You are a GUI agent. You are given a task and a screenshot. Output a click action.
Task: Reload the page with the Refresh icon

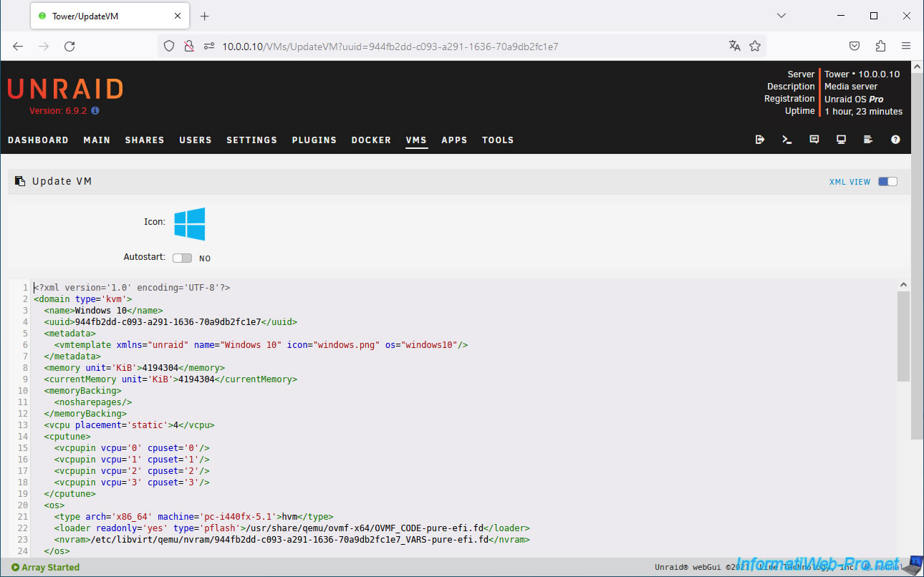coord(69,46)
